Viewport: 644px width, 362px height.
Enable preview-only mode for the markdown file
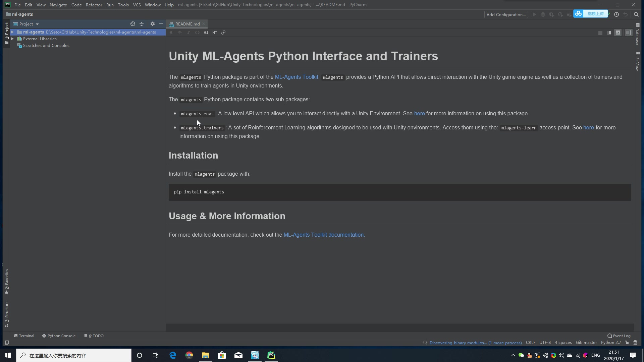pos(618,33)
